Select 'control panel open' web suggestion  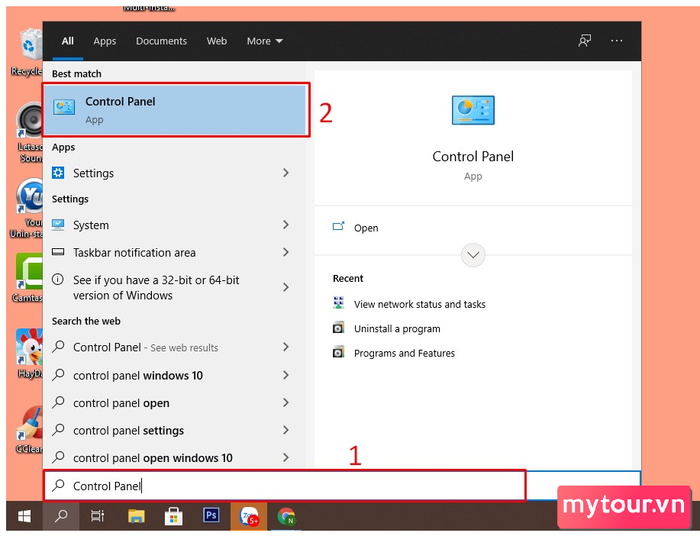(121, 403)
